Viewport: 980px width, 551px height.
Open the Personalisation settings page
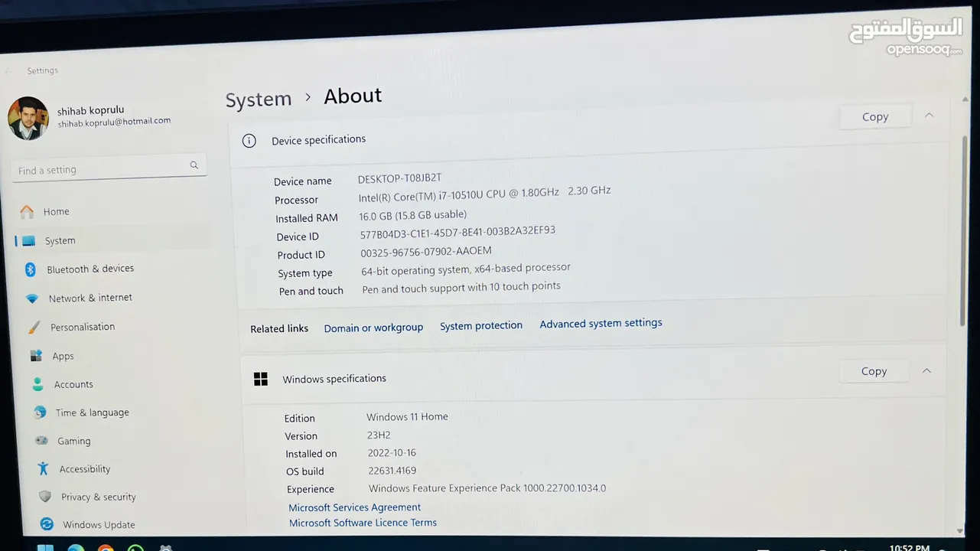82,328
